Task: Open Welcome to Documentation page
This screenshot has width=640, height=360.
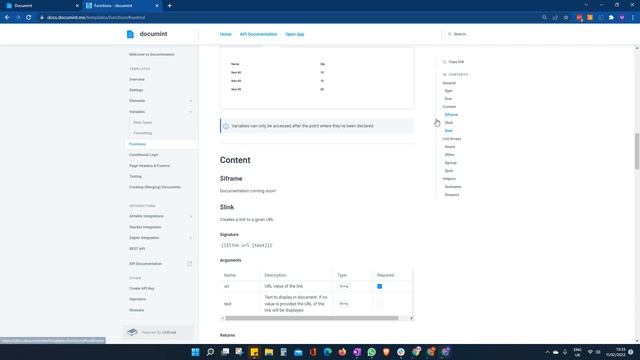Action: point(152,54)
